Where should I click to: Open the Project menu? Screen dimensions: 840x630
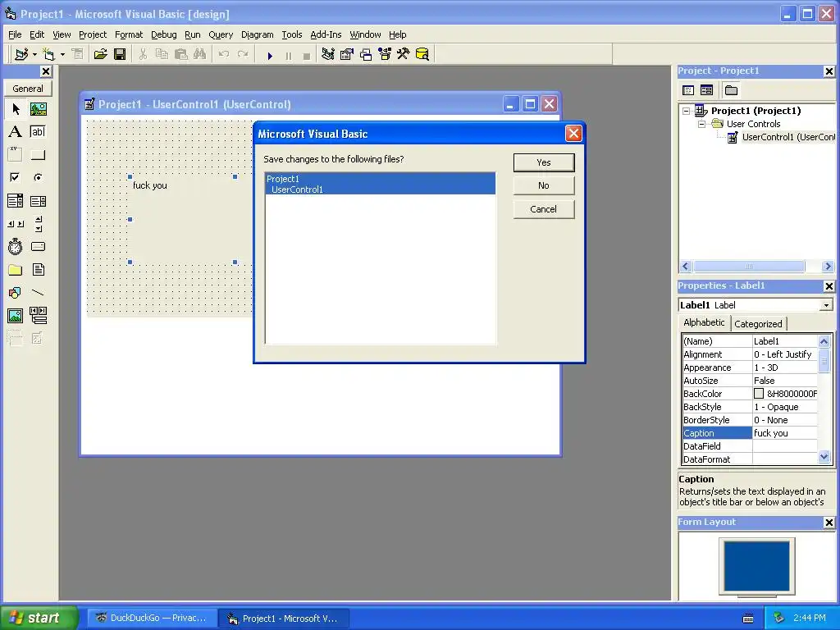point(93,34)
